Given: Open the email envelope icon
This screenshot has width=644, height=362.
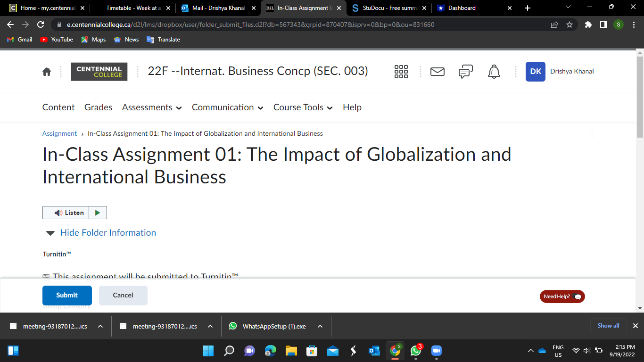Looking at the screenshot, I should (x=437, y=71).
